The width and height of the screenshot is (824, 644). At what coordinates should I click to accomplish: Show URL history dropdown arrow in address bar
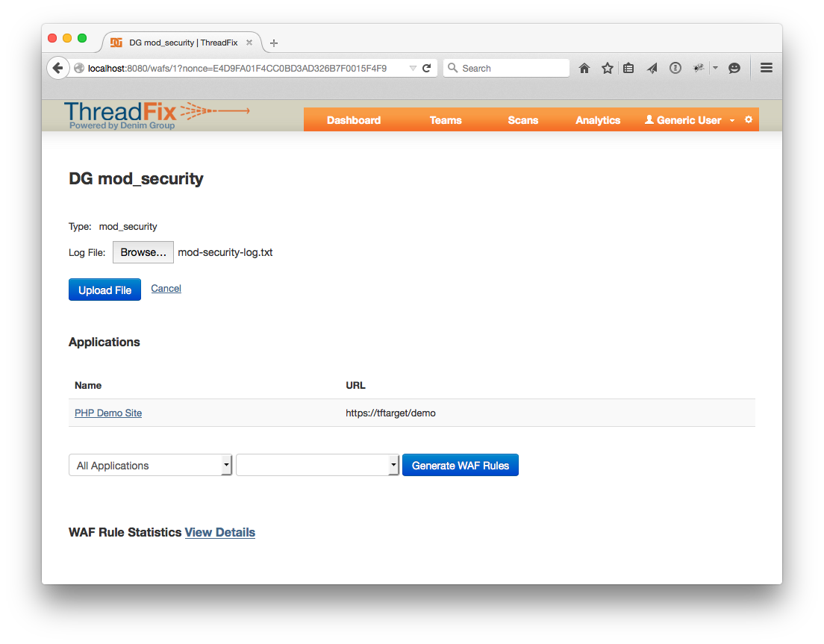(413, 69)
